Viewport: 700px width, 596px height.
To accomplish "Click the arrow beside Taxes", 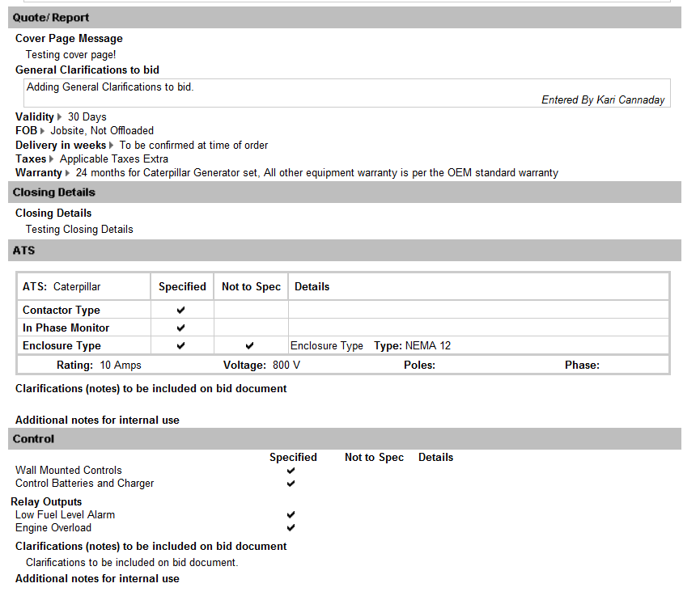I will (52, 159).
